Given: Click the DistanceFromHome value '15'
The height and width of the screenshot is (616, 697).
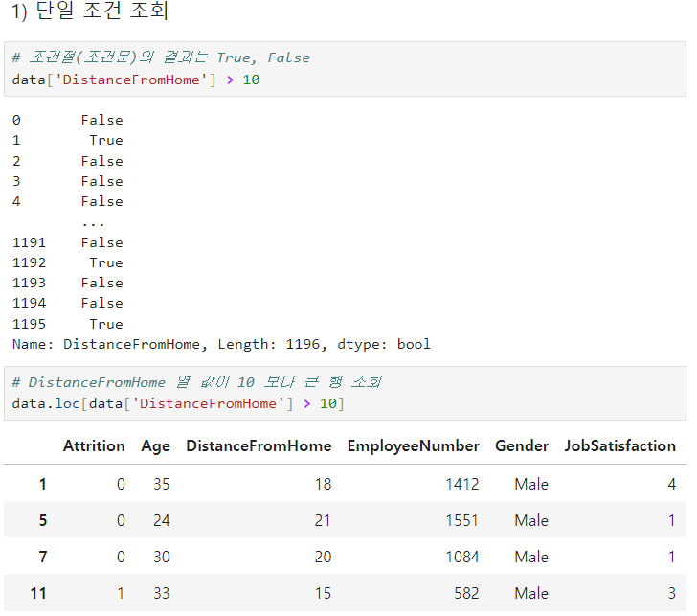Looking at the screenshot, I should 324,593.
